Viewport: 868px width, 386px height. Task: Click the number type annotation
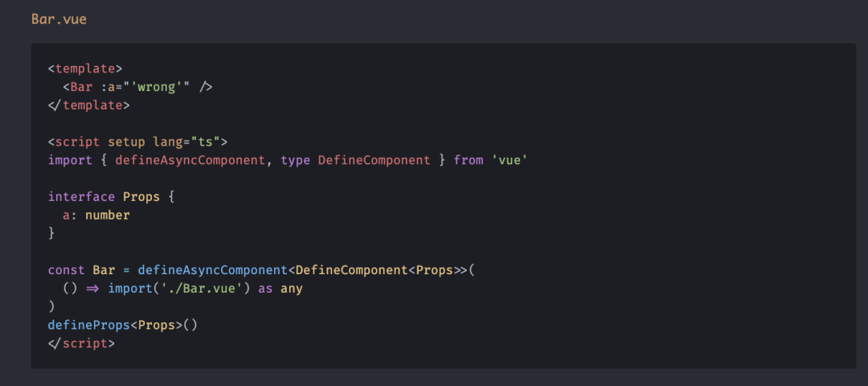click(107, 215)
